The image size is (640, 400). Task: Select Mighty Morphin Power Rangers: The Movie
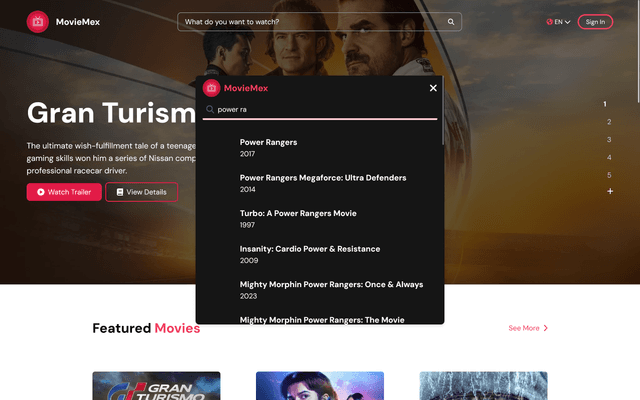coord(320,320)
